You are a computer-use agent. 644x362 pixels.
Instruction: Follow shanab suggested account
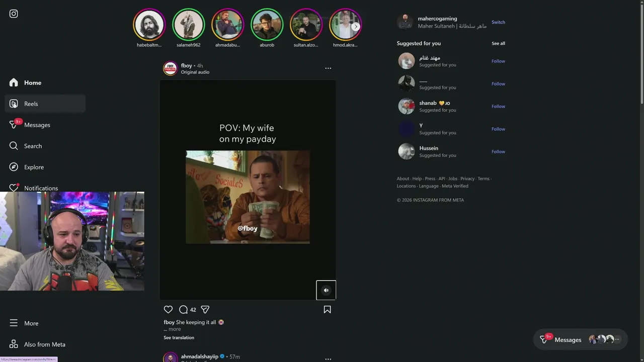coord(498,107)
